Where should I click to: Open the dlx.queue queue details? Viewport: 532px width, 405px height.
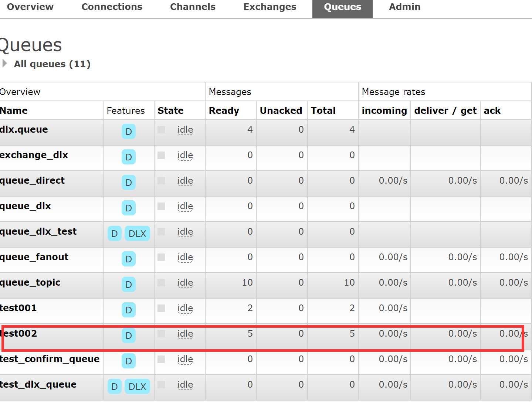[x=24, y=129]
